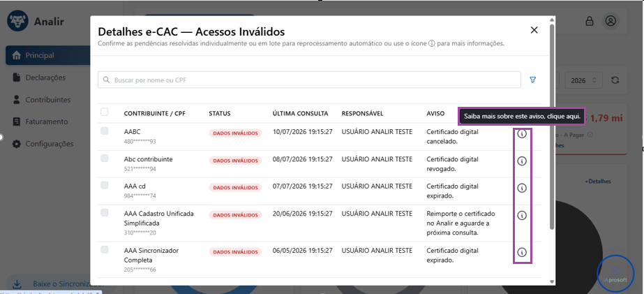The image size is (644, 294).
Task: Open the filter funnel icon
Action: [532, 80]
